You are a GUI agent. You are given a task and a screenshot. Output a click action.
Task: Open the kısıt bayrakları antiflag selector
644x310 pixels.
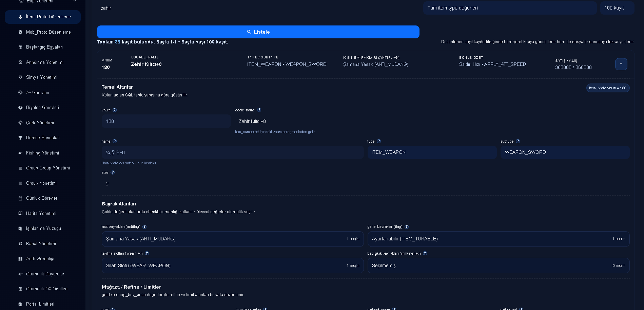click(x=233, y=239)
